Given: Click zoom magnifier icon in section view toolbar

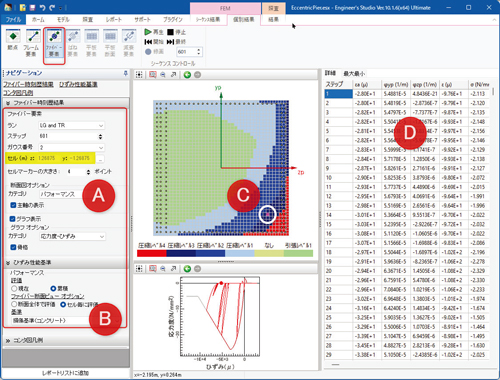Looking at the screenshot, I should (x=163, y=75).
